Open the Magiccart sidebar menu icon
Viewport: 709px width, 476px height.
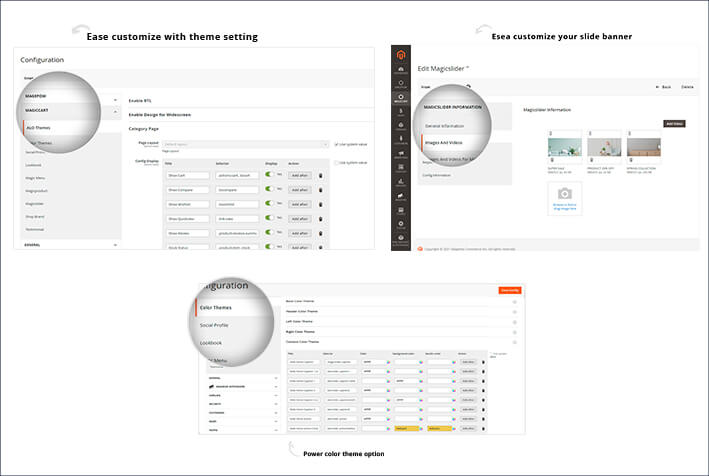[400, 100]
